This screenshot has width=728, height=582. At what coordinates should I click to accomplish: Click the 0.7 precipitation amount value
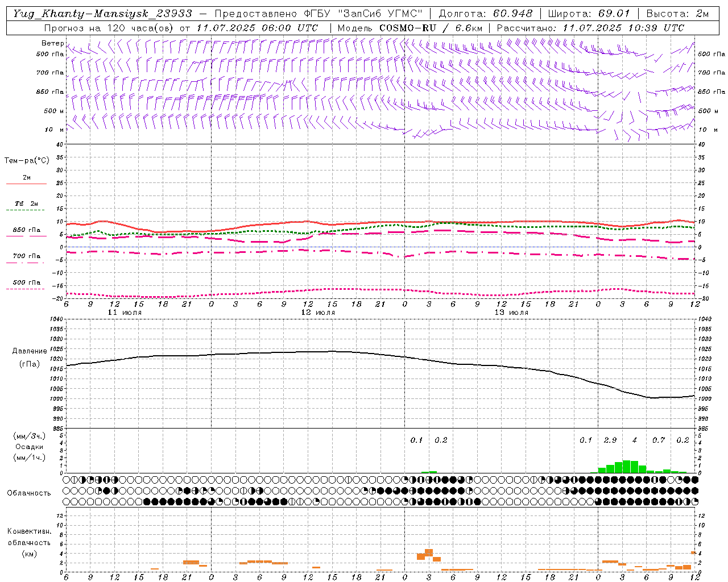pyautogui.click(x=659, y=440)
